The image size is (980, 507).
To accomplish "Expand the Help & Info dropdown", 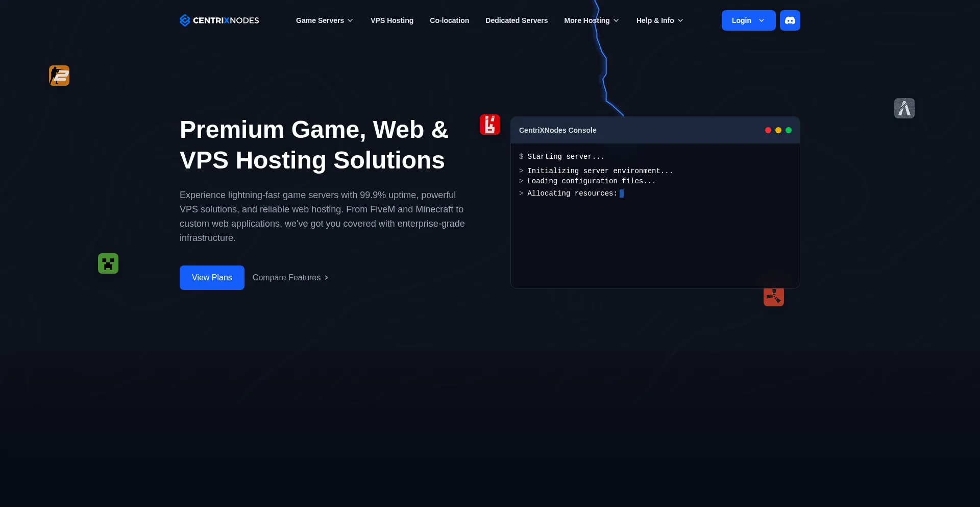I will coord(659,20).
